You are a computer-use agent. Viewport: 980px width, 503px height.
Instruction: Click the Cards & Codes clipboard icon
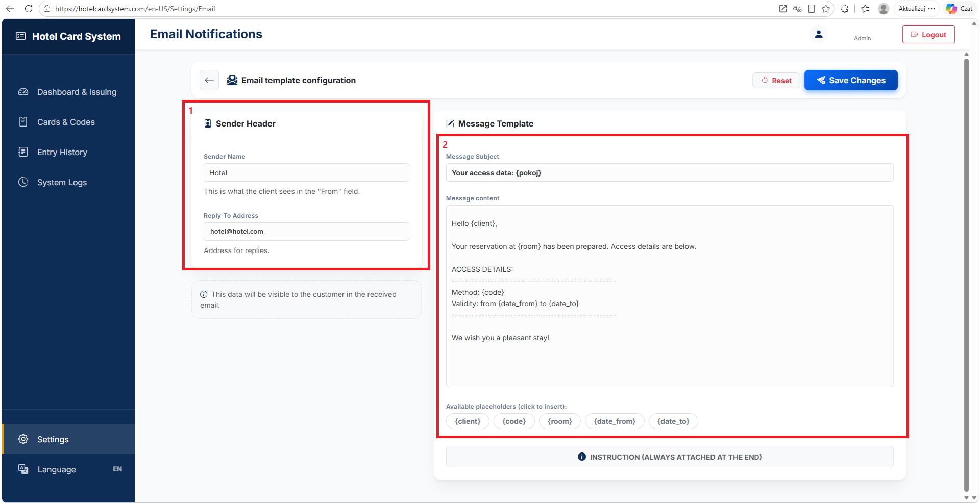[23, 122]
